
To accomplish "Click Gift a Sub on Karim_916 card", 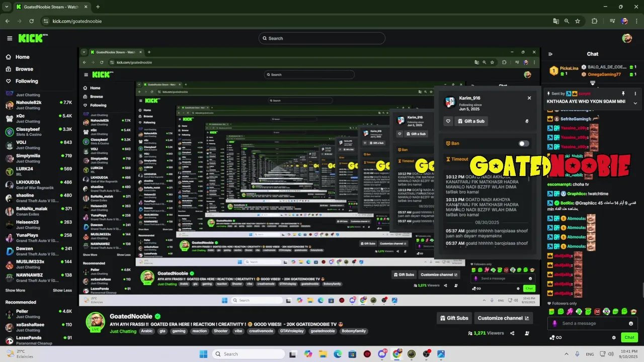I will point(471,121).
